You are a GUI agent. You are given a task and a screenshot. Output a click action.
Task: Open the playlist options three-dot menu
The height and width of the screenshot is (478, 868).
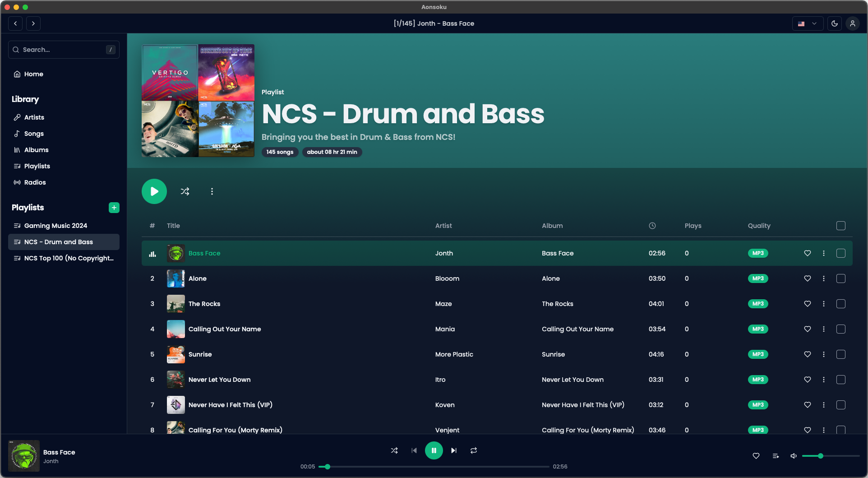pyautogui.click(x=212, y=191)
